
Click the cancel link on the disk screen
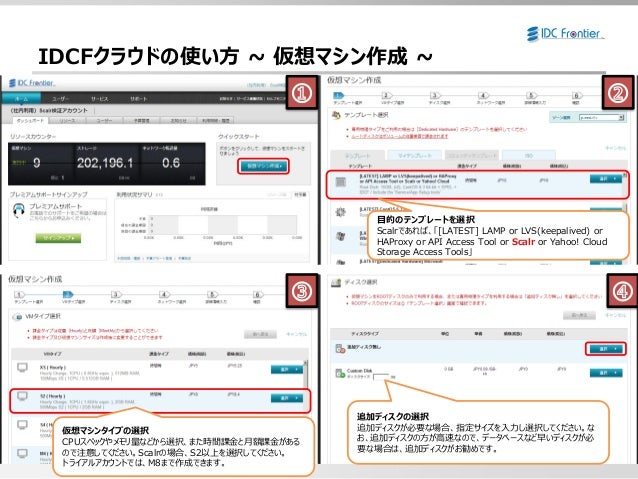[x=615, y=315]
